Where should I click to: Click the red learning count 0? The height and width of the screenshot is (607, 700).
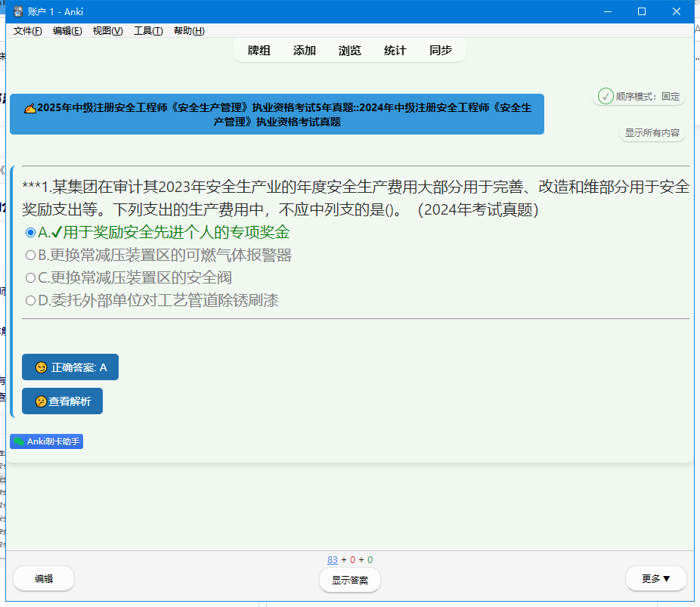353,559
